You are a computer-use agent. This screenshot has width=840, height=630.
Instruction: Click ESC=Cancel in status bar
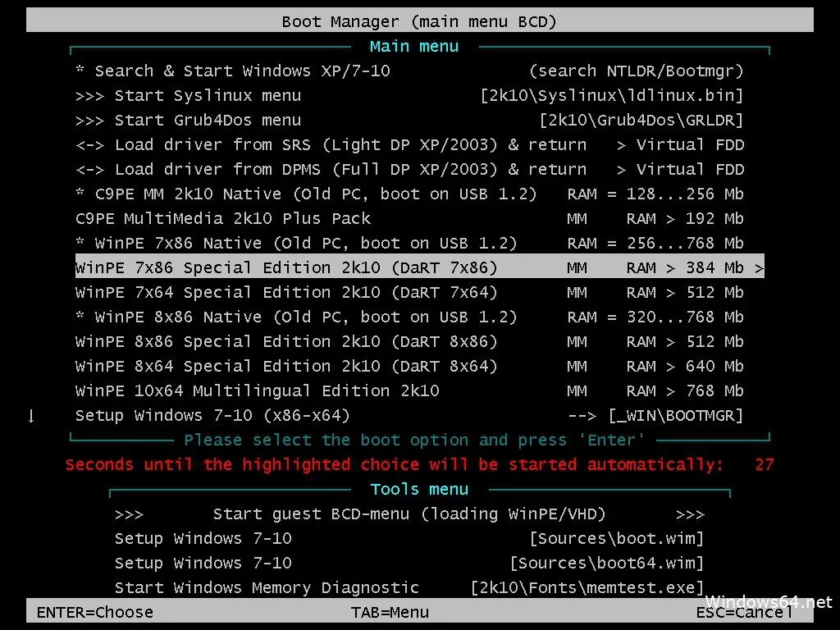pos(744,612)
